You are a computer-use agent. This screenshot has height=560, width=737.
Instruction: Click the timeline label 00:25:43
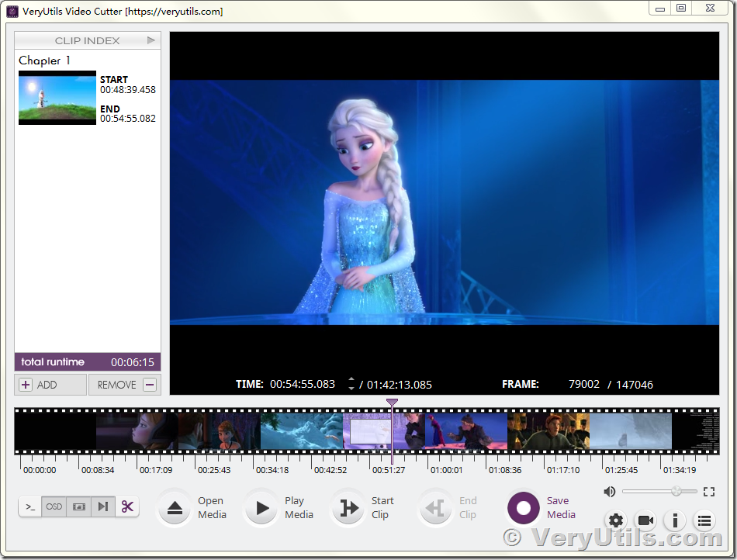pyautogui.click(x=214, y=470)
